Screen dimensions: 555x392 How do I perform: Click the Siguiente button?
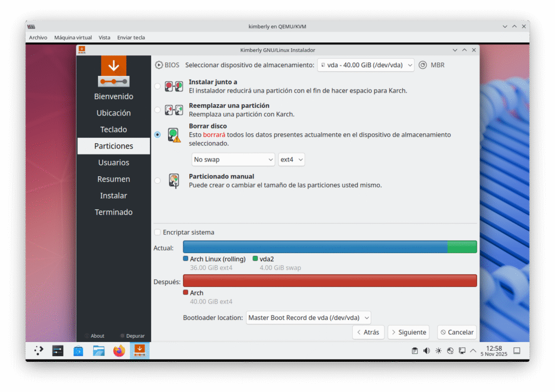coord(408,332)
